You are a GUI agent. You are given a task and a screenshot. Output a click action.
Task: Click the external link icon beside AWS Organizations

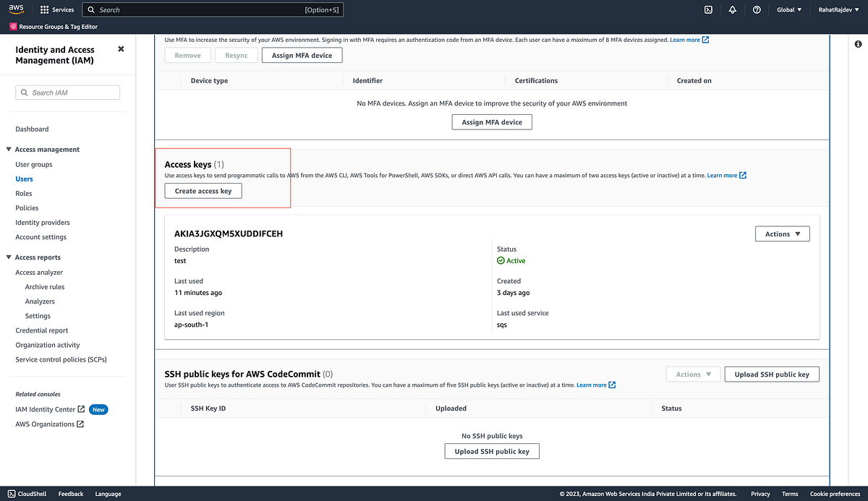coord(82,424)
